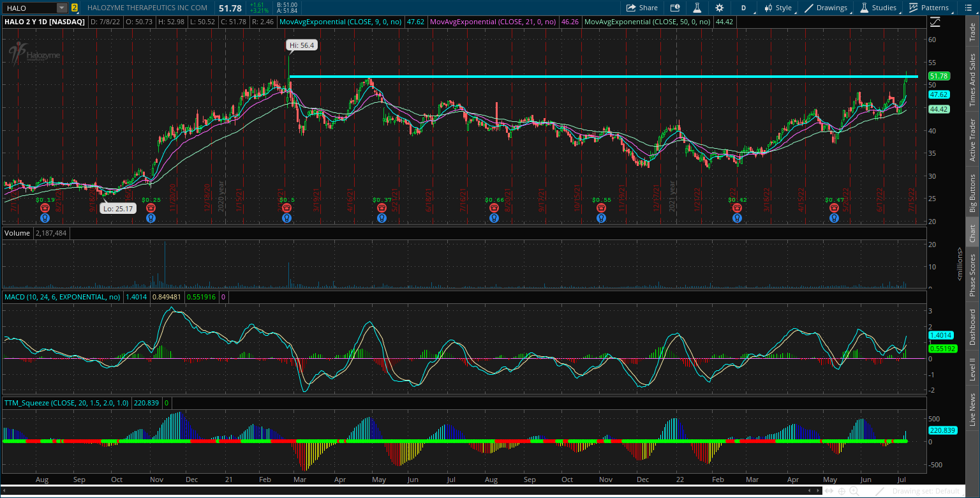Viewport: 980px width, 498px height.
Task: Select the Chart side tab
Action: [972, 234]
